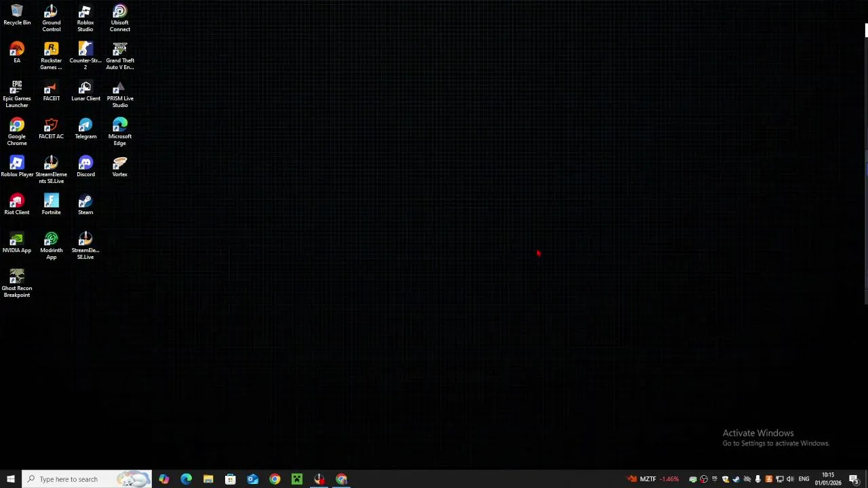Click the microphone tray icon
The image size is (868, 488).
click(x=758, y=479)
